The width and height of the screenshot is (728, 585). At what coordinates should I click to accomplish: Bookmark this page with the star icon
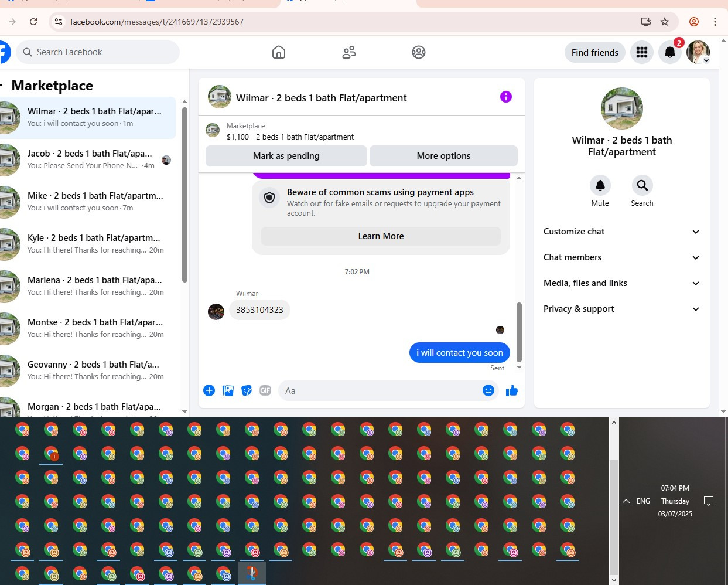click(x=665, y=22)
